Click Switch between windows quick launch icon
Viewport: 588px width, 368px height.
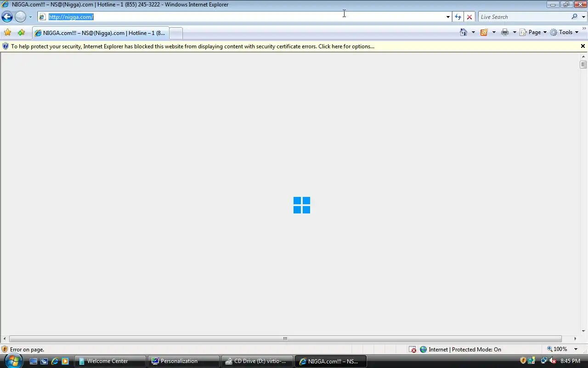tap(44, 361)
